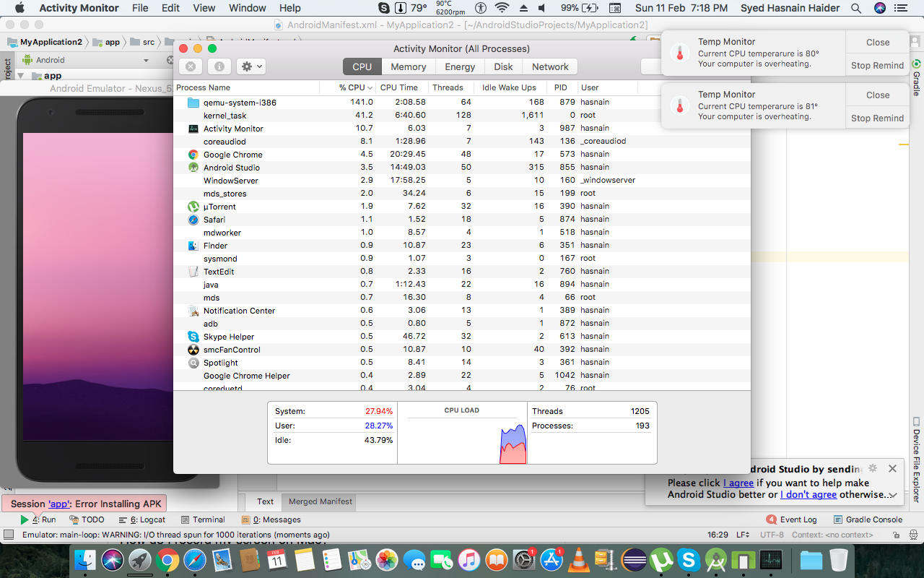Click the 'app' link in Session error balloon
The image size is (924, 578).
click(58, 504)
